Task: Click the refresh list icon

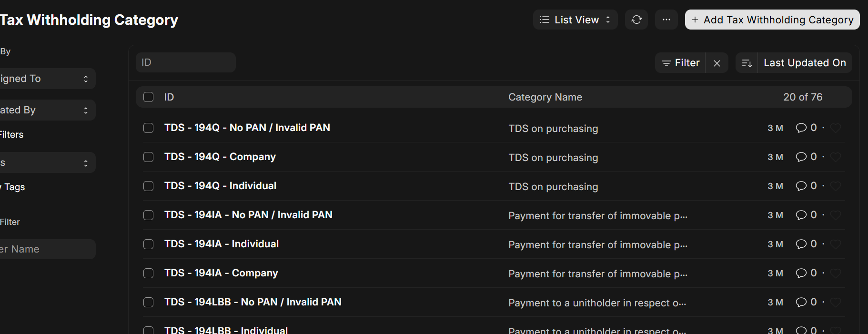Action: coord(636,20)
